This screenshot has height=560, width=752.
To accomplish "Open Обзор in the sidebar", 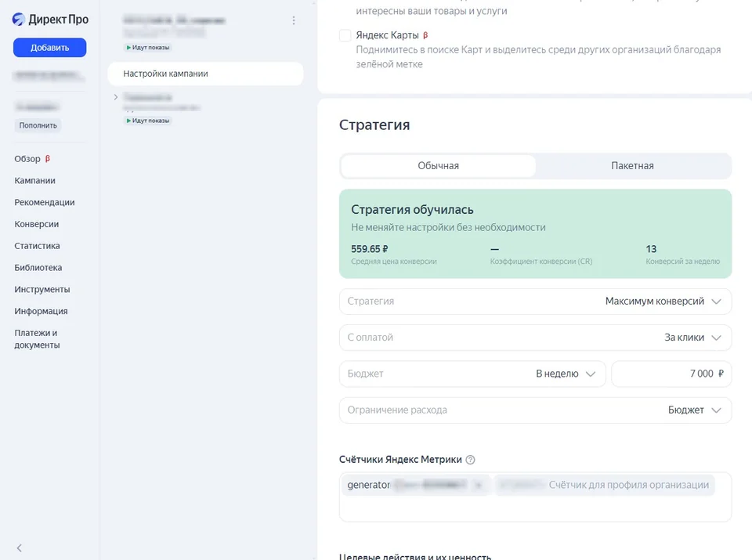I will [x=27, y=159].
